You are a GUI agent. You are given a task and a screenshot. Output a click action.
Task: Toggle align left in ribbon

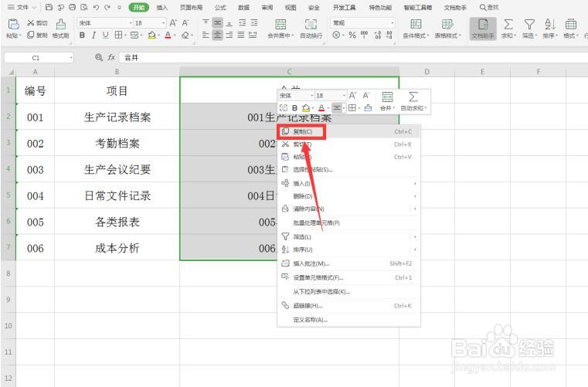pyautogui.click(x=206, y=36)
